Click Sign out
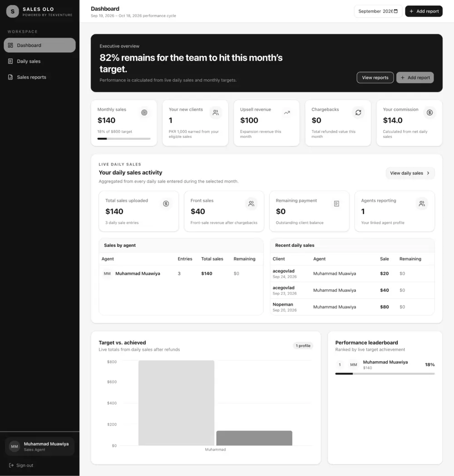 pyautogui.click(x=21, y=466)
